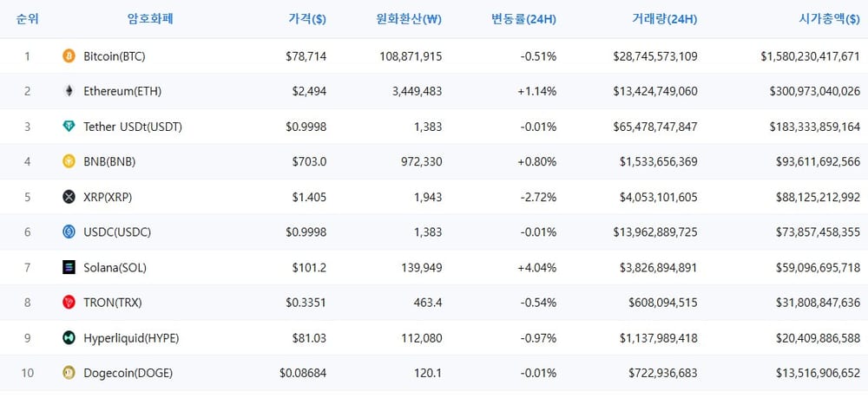868x398 pixels.
Task: Select Dogecoin volume $722,936,683
Action: [x=663, y=374]
